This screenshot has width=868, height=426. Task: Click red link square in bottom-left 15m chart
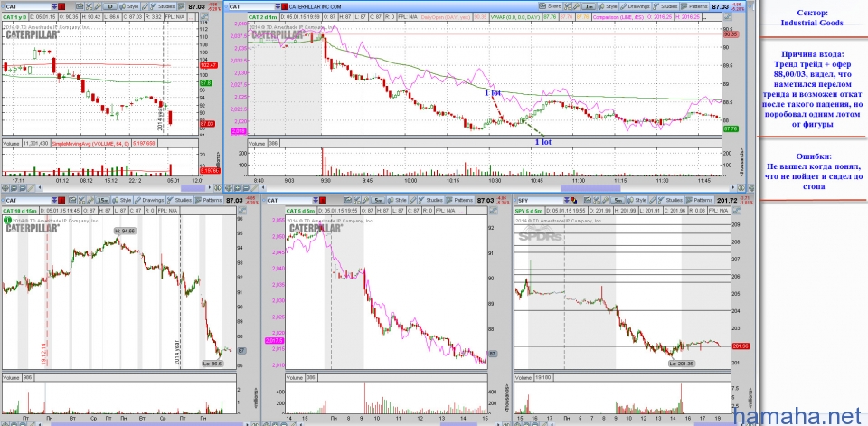pos(61,200)
